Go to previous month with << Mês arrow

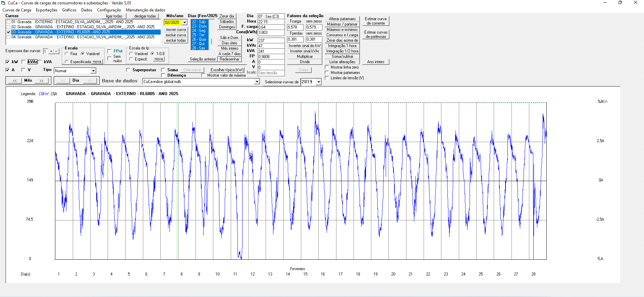click(14, 81)
